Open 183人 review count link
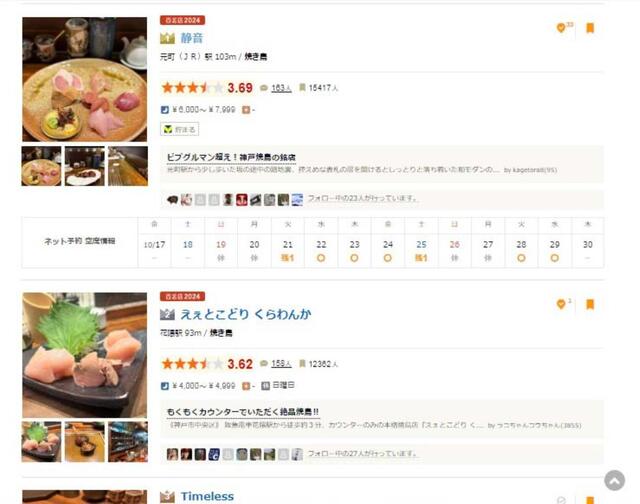The height and width of the screenshot is (504, 640). pyautogui.click(x=281, y=88)
